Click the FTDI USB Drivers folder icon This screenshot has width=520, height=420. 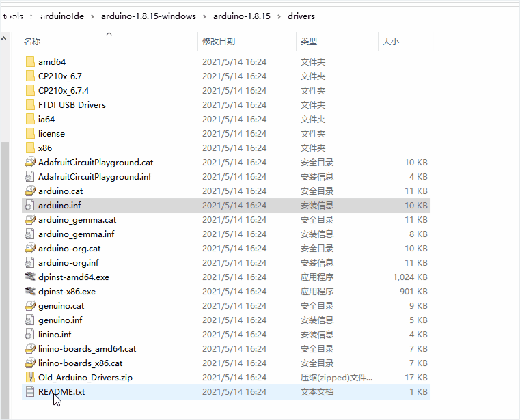pos(30,104)
